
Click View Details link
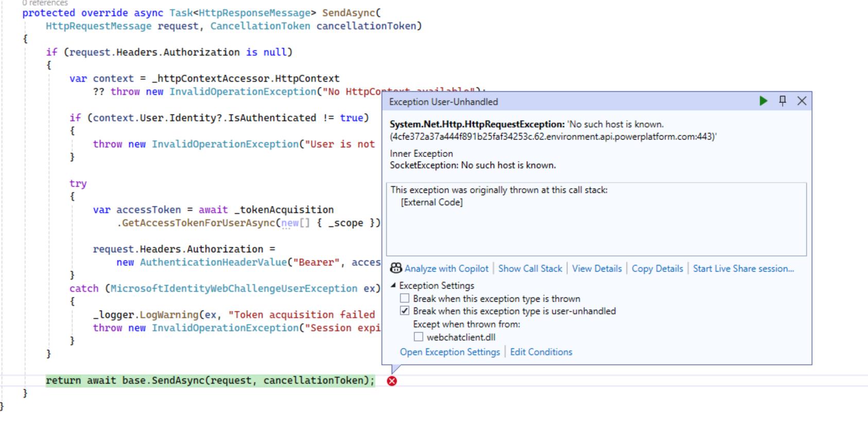(x=597, y=268)
